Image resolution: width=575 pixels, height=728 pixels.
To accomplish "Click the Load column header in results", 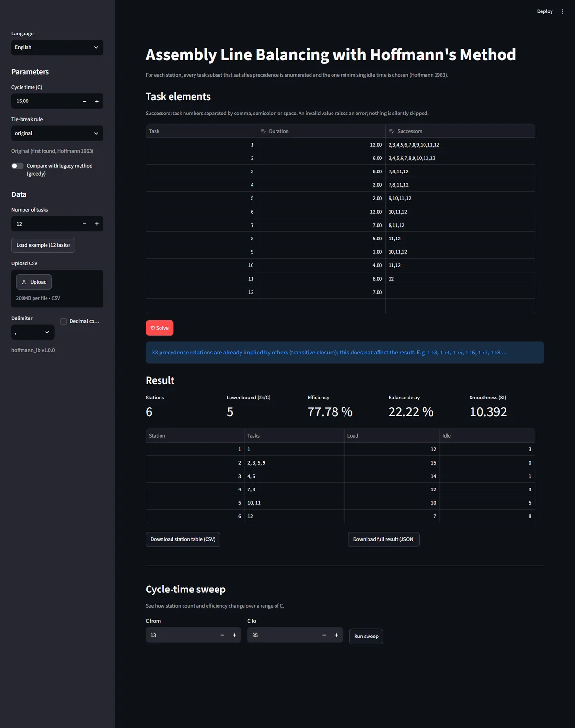I will [x=391, y=436].
